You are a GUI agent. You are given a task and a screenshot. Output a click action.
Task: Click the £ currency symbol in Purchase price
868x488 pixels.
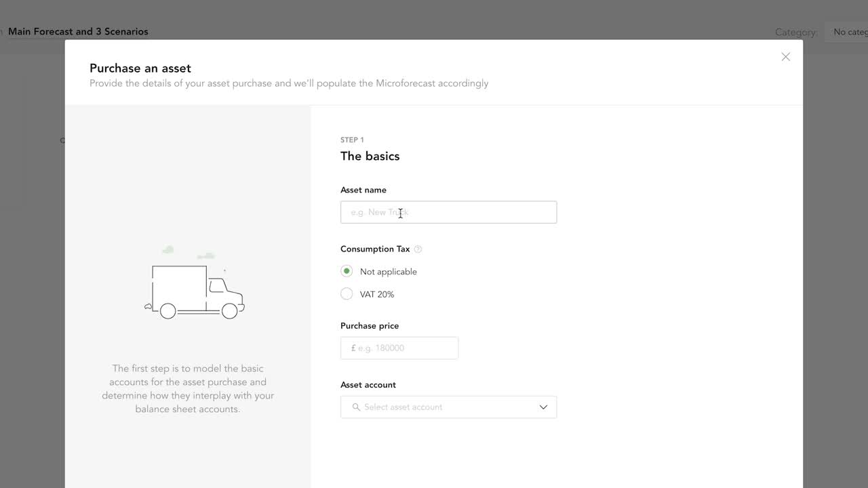tap(352, 348)
